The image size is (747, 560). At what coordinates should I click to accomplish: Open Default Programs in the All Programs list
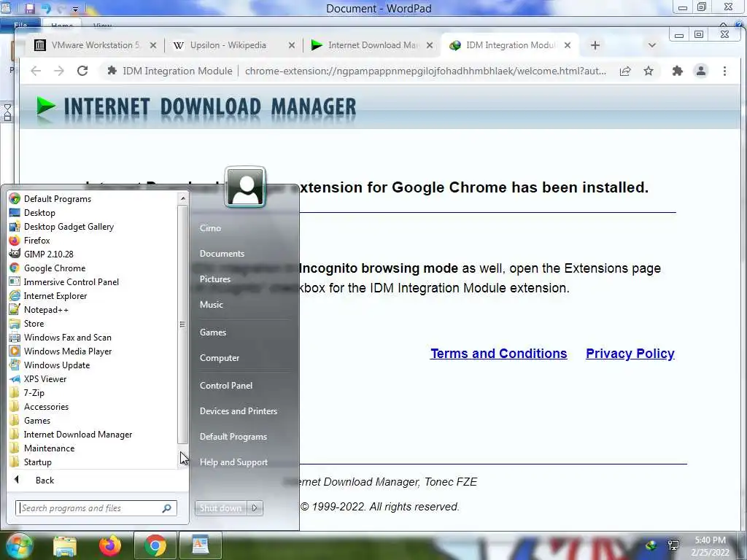57,199
